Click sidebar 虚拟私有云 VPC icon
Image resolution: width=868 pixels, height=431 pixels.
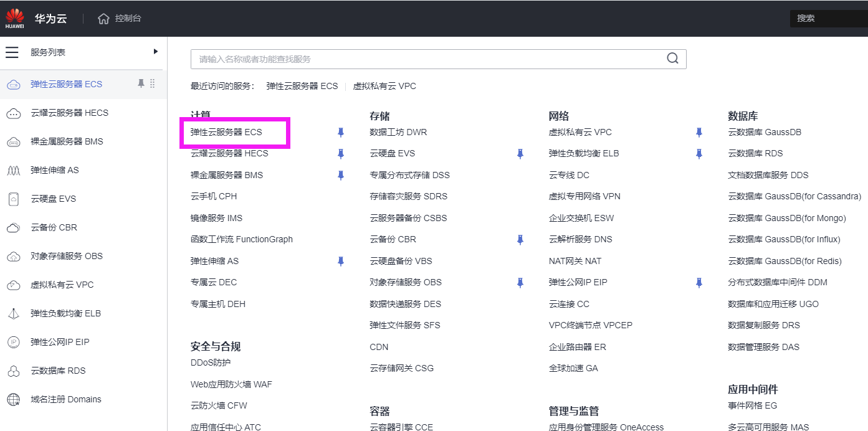pyautogui.click(x=13, y=285)
